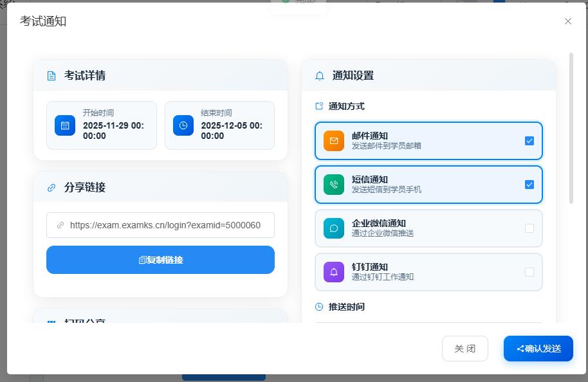The image size is (588, 382).
Task: Click the 关闭 button
Action: point(464,349)
